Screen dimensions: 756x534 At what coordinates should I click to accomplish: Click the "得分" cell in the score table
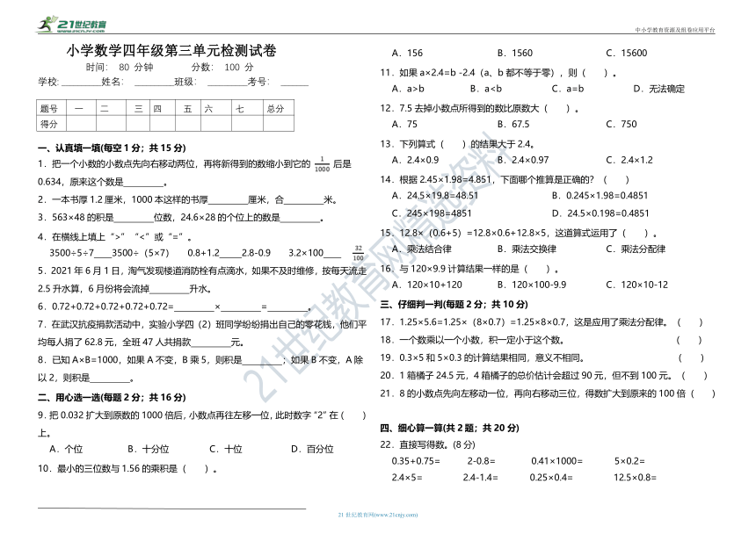coord(52,124)
